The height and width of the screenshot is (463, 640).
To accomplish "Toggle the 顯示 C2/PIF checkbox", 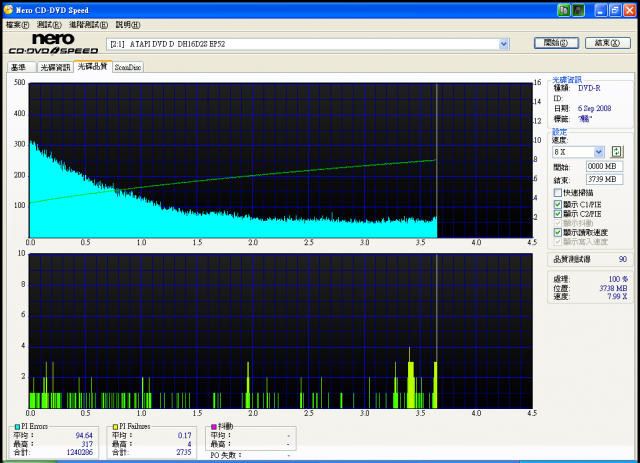I will point(558,214).
